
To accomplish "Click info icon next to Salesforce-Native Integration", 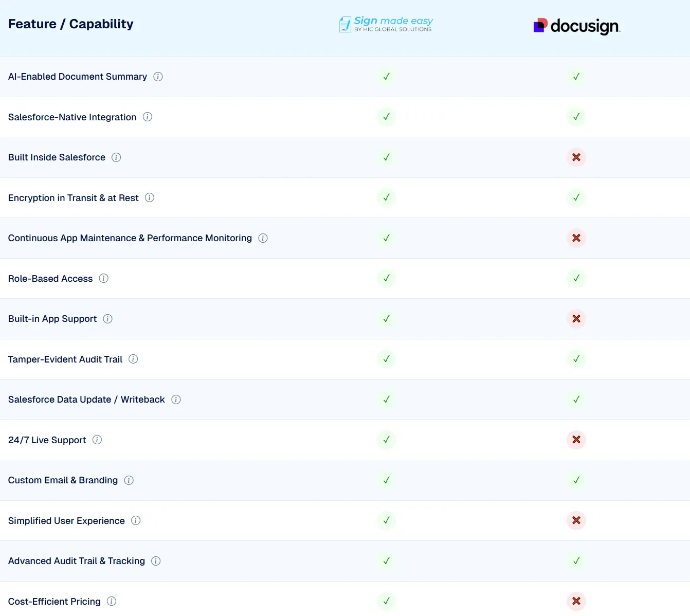I will pos(148,117).
